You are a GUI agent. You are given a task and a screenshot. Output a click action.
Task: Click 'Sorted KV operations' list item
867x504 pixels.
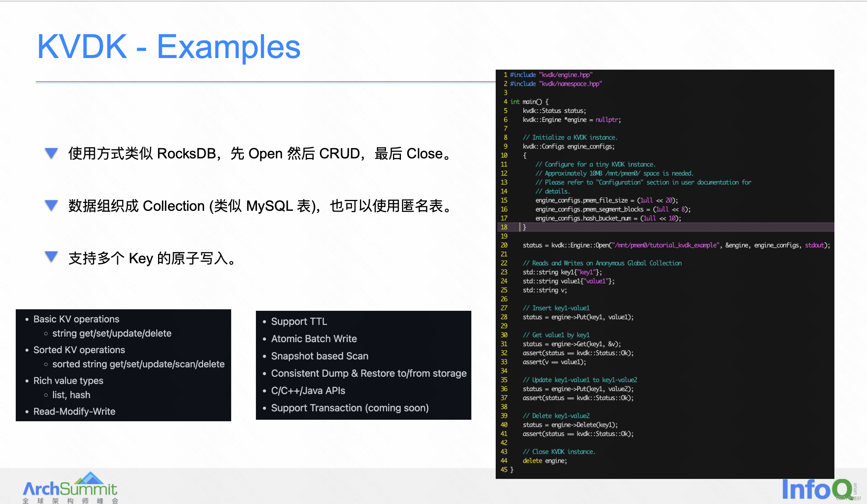point(79,350)
